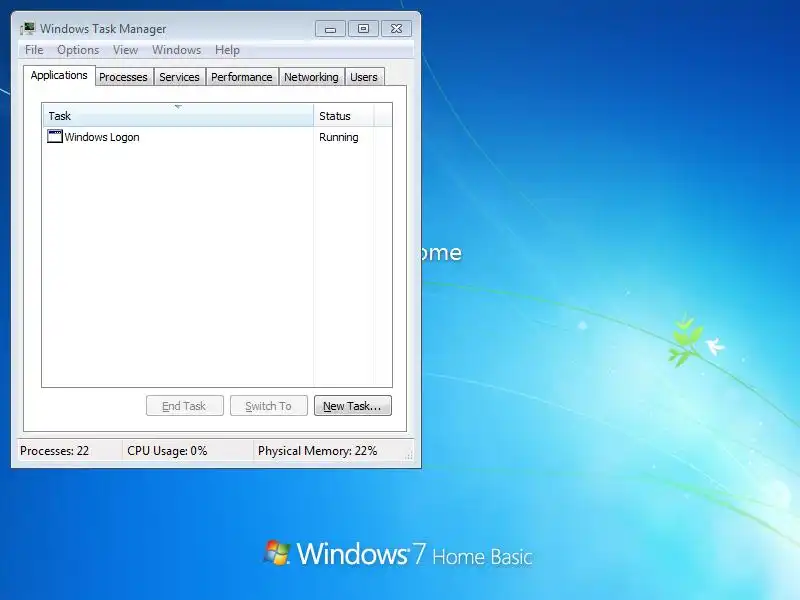
Task: Click the Windows Logon task icon
Action: click(55, 136)
